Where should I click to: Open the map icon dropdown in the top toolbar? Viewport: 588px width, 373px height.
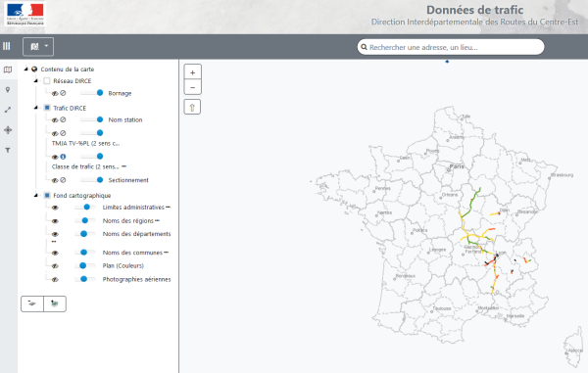(38, 47)
